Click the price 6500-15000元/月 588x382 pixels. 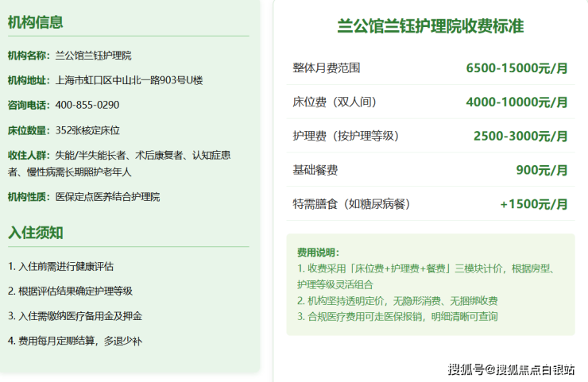516,68
